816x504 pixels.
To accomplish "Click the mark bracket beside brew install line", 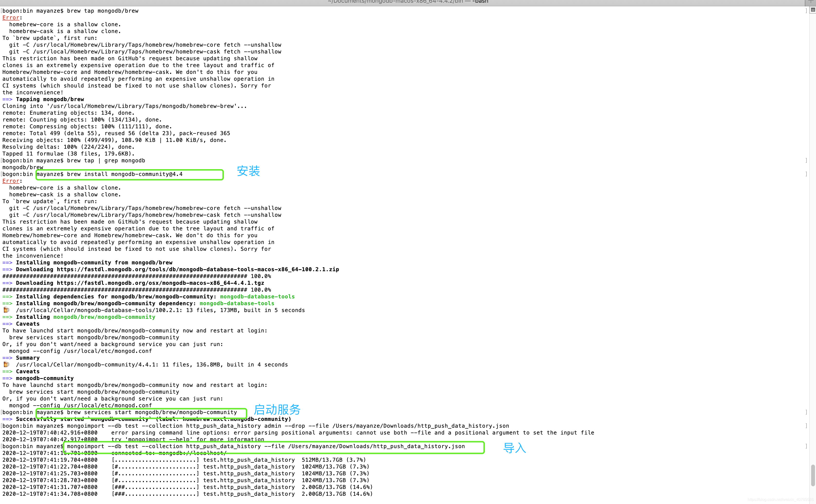I will [806, 174].
